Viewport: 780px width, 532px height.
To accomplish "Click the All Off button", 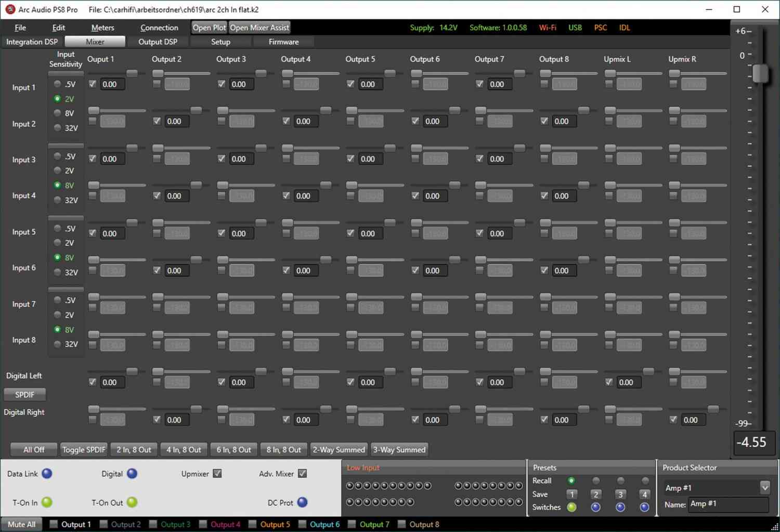I will [x=34, y=449].
